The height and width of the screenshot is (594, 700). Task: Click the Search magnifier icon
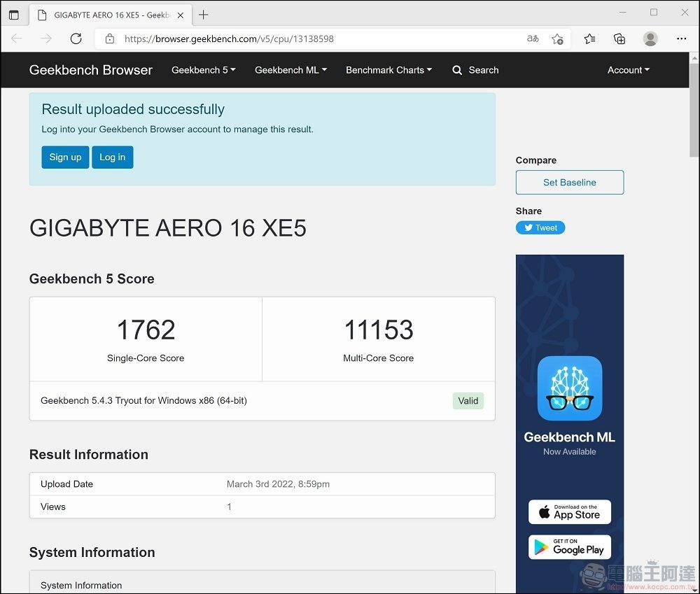tap(457, 70)
